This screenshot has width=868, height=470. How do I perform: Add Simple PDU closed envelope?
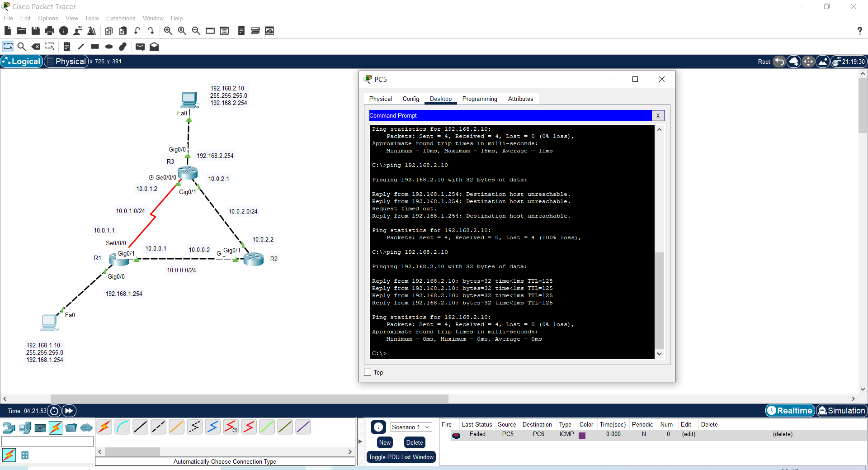(x=140, y=47)
